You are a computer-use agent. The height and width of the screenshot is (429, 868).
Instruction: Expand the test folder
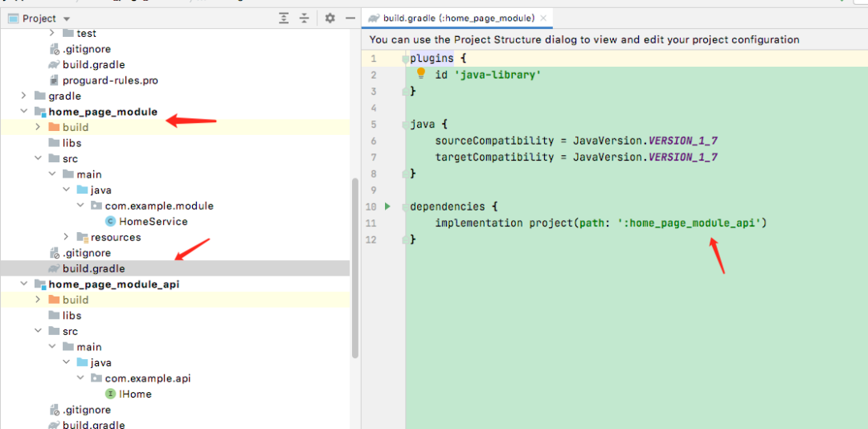(52, 33)
